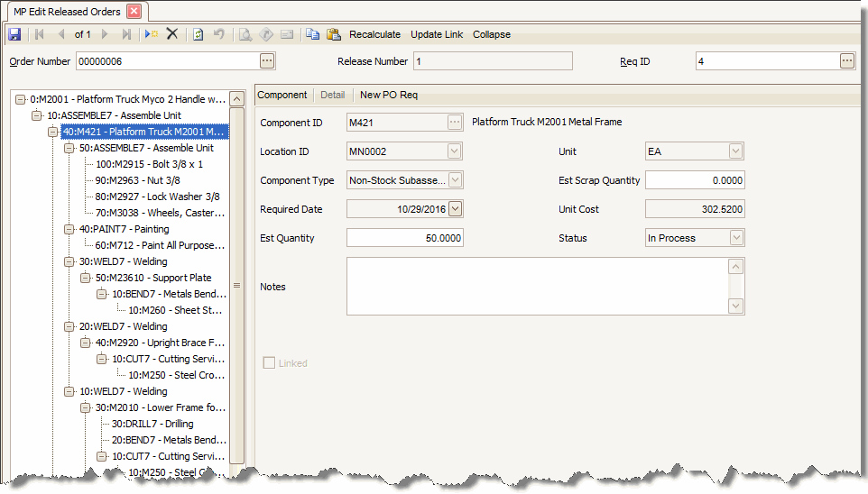
Task: Click the Delete X icon
Action: click(171, 34)
